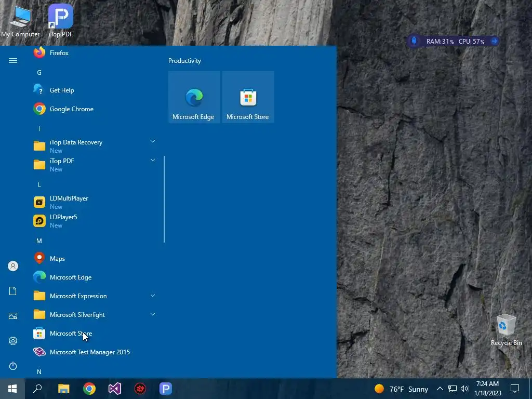Viewport: 532px width, 399px height.
Task: Open volume speaker tray icon
Action: pos(464,389)
